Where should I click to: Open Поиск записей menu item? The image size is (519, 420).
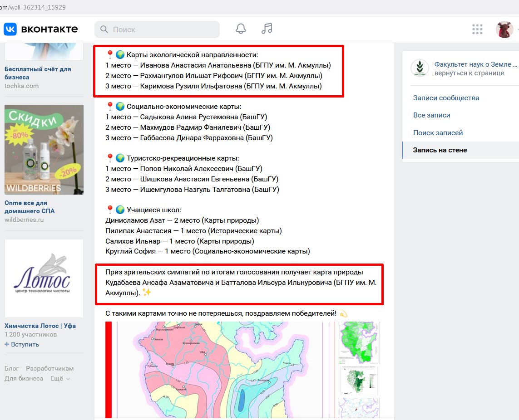[438, 133]
